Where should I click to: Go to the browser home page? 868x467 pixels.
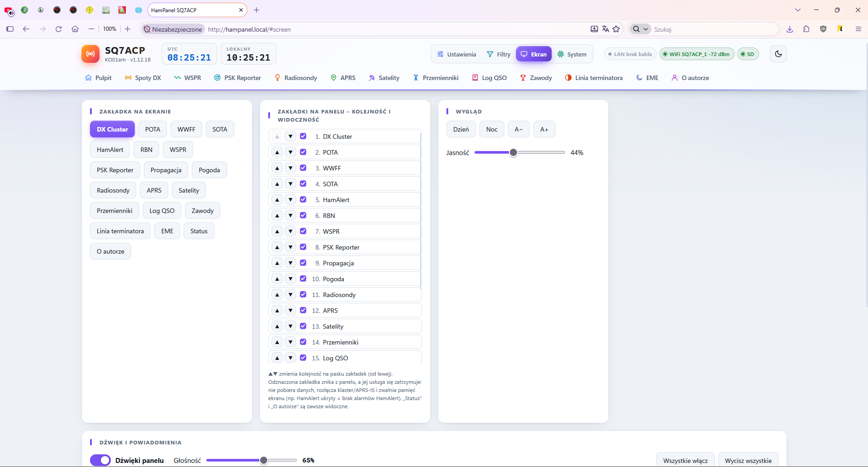pos(75,29)
